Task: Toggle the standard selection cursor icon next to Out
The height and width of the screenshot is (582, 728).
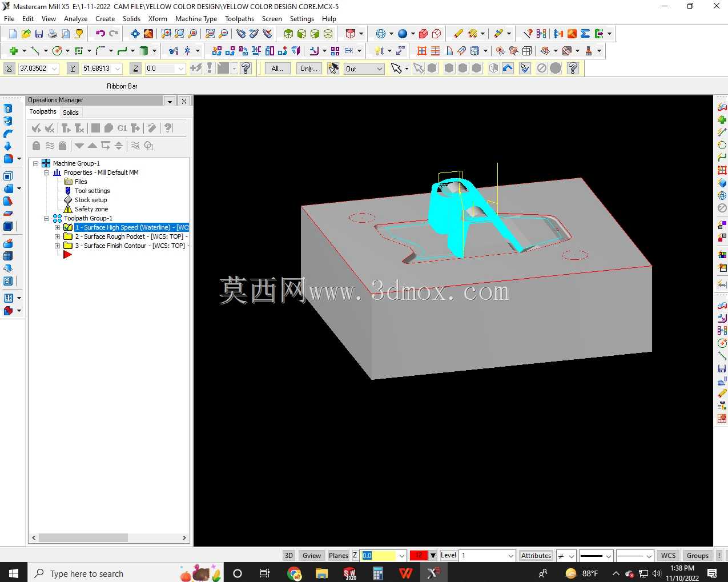Action: point(396,69)
